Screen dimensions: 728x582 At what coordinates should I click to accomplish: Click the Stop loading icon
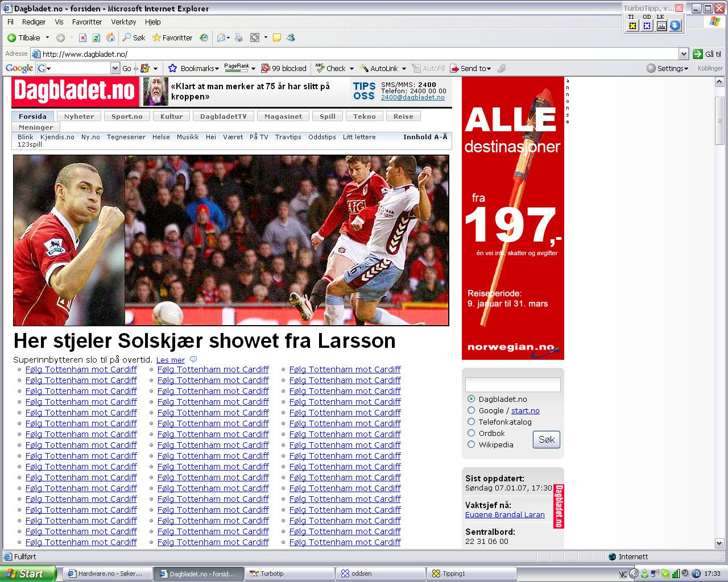[82, 38]
